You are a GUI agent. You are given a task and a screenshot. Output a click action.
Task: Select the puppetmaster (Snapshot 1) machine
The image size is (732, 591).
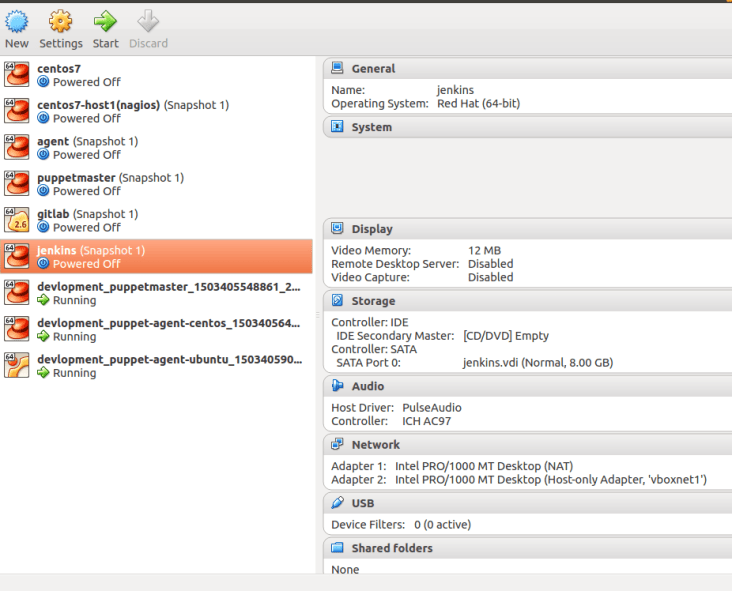[x=156, y=183]
